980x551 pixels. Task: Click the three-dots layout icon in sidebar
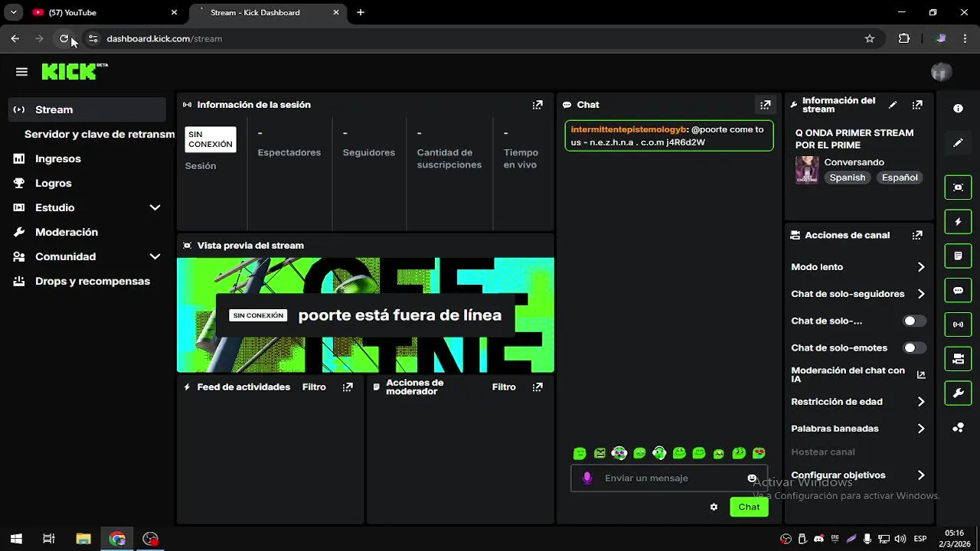(958, 428)
